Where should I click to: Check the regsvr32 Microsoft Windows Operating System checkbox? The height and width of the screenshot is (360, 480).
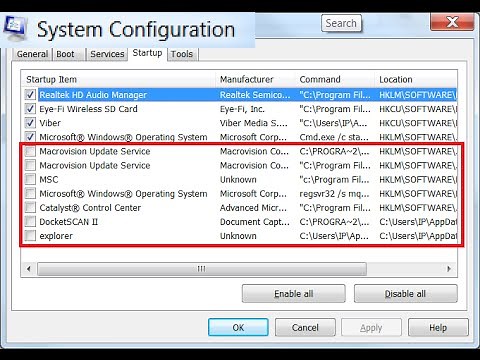pyautogui.click(x=30, y=193)
